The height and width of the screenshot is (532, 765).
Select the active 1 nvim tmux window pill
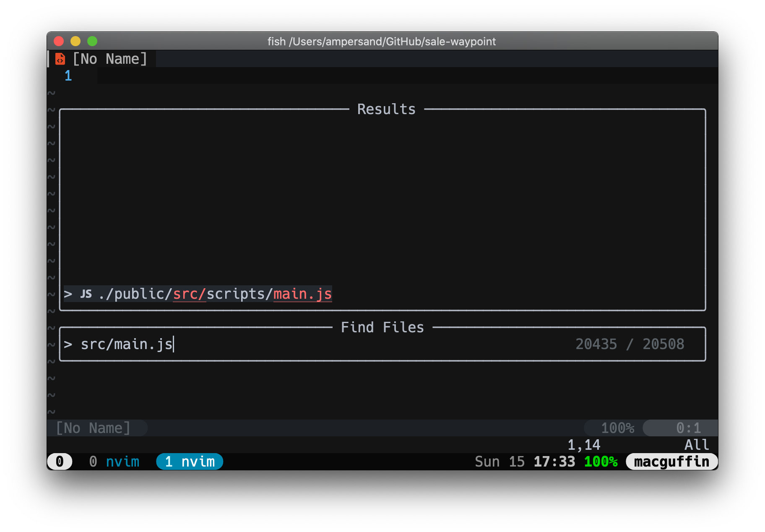(189, 461)
